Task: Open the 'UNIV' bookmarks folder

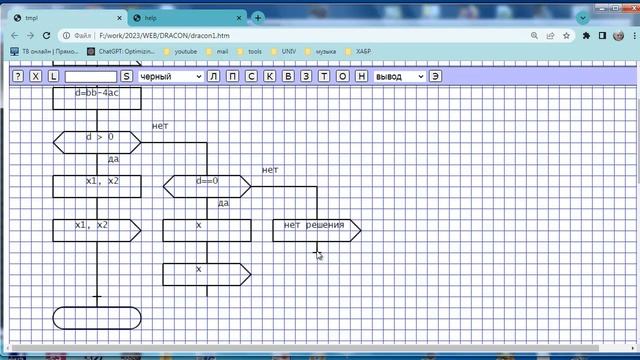Action: point(284,51)
